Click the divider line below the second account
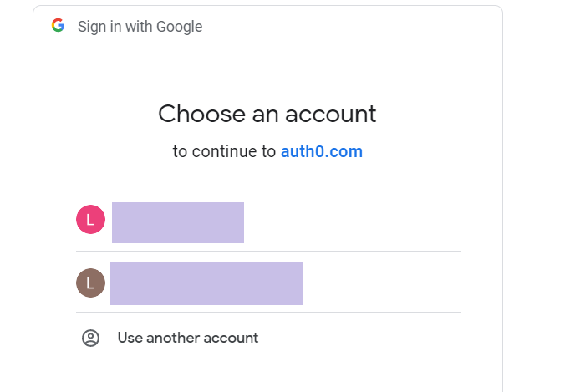Viewport: 570px width, 392px height. coord(267,313)
